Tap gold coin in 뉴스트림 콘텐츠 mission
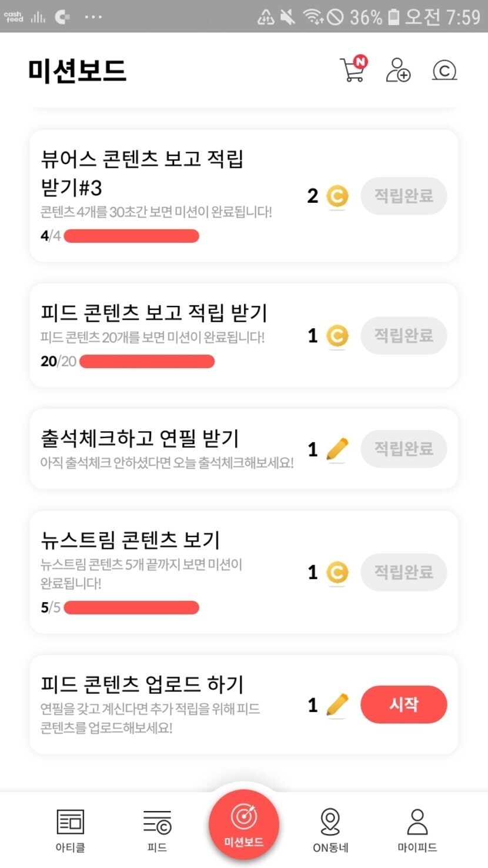Screen dimensions: 488x868 [337, 572]
